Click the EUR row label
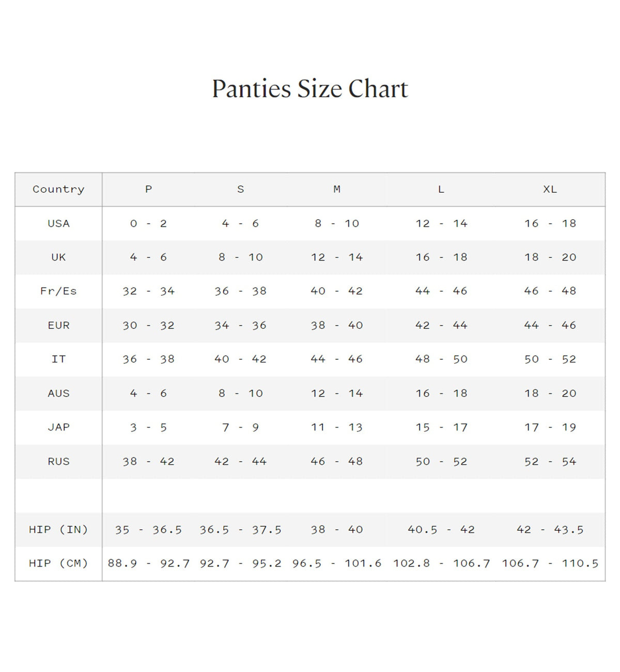The width and height of the screenshot is (620, 672). pyautogui.click(x=58, y=325)
